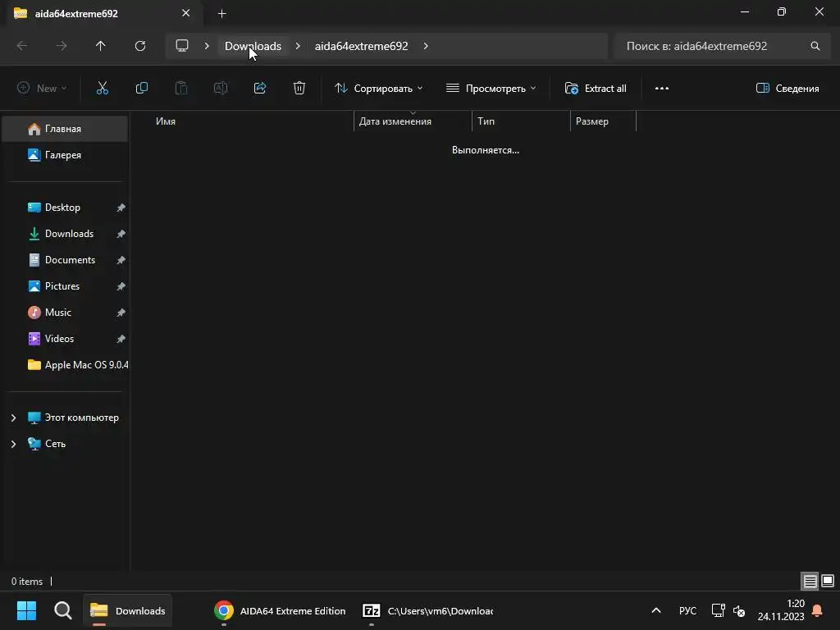Switch to large thumbnails view icon in status bar
840x630 pixels.
click(828, 581)
